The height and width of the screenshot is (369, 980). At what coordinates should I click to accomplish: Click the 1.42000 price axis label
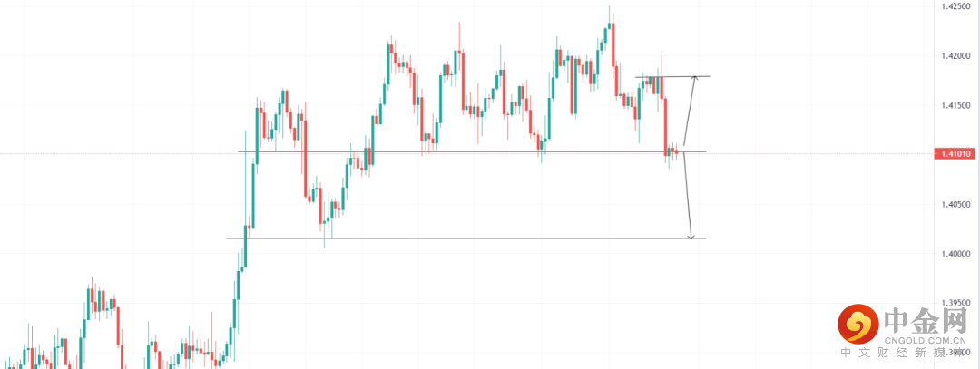(x=955, y=56)
